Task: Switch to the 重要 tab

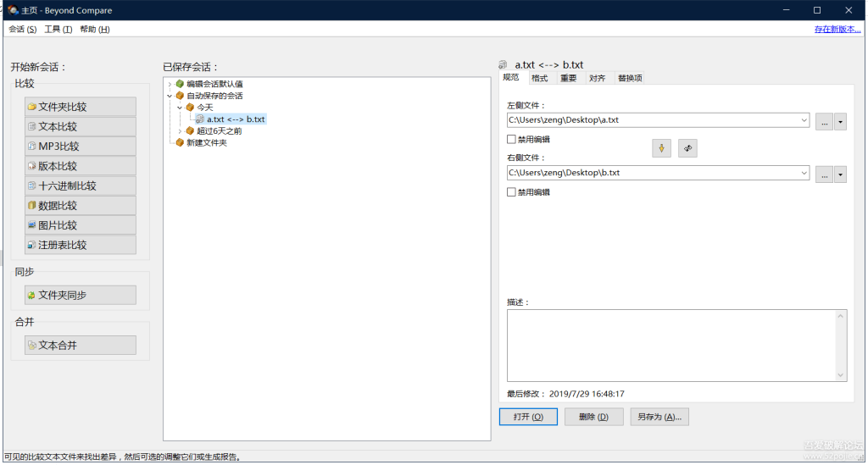Action: click(x=569, y=78)
